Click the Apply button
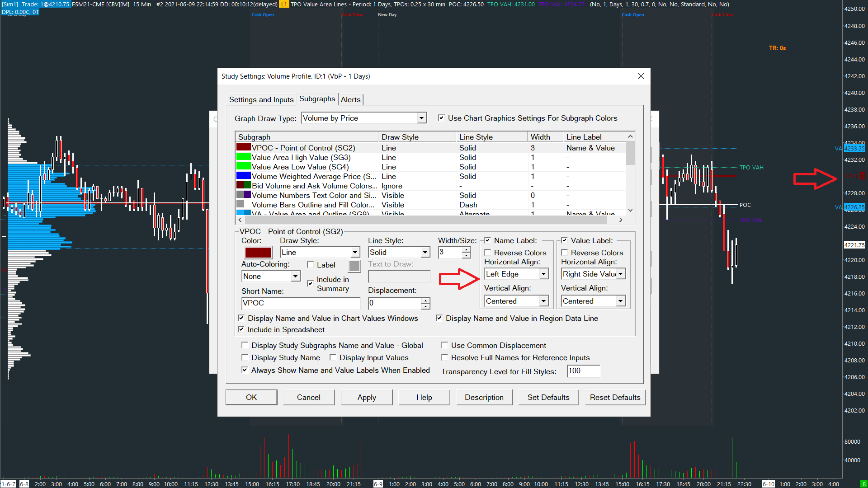Viewport: 868px width, 488px height. click(x=367, y=397)
